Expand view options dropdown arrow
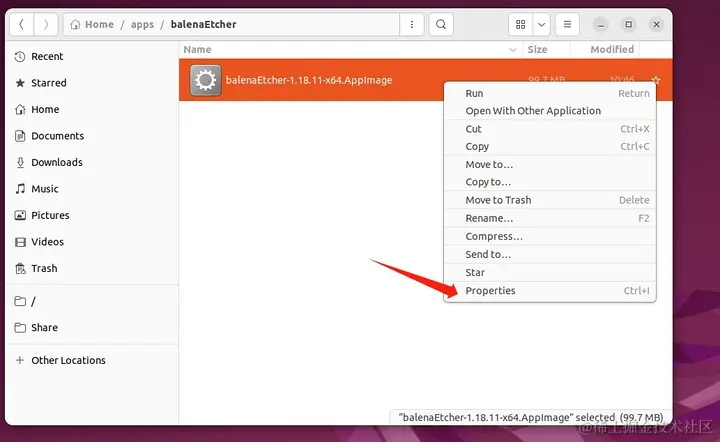Viewport: 720px width, 442px height. coord(541,24)
